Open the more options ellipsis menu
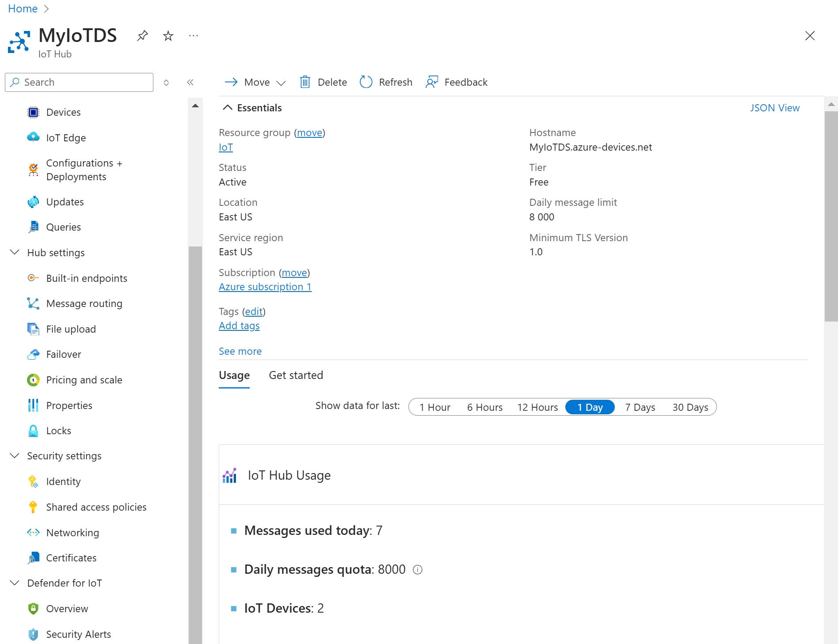This screenshot has width=838, height=644. (x=194, y=35)
